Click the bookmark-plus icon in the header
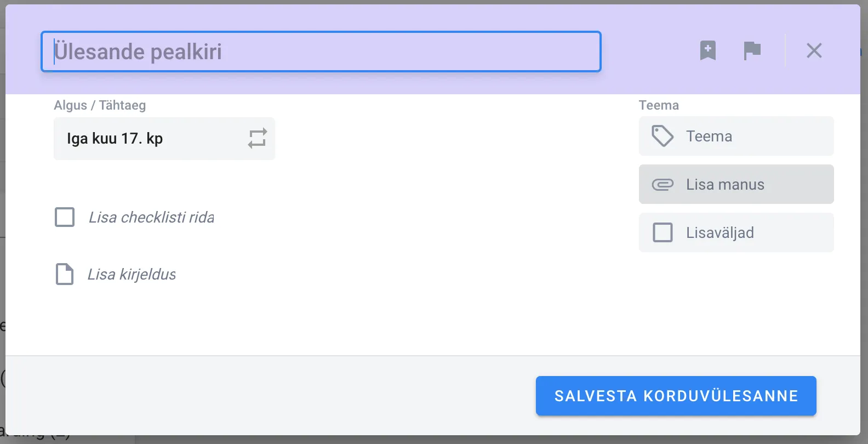The image size is (868, 444). click(x=707, y=50)
